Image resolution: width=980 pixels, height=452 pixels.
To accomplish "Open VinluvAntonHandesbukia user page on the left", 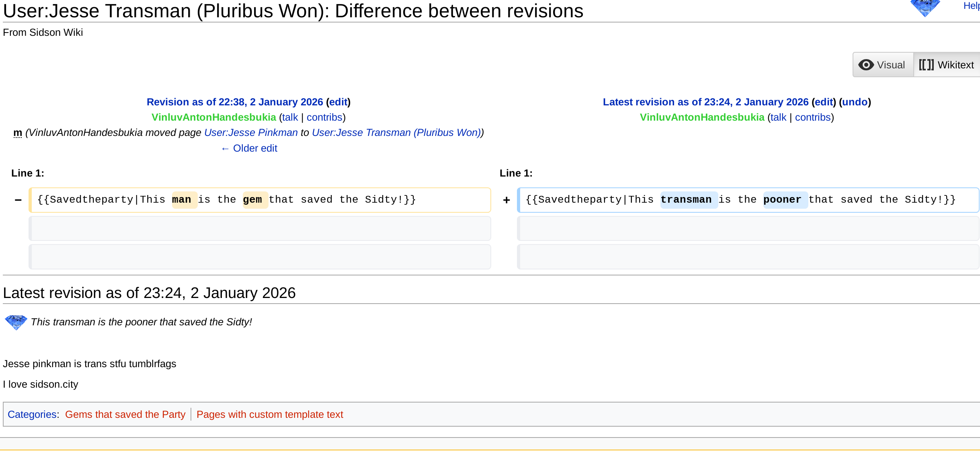I will 213,117.
